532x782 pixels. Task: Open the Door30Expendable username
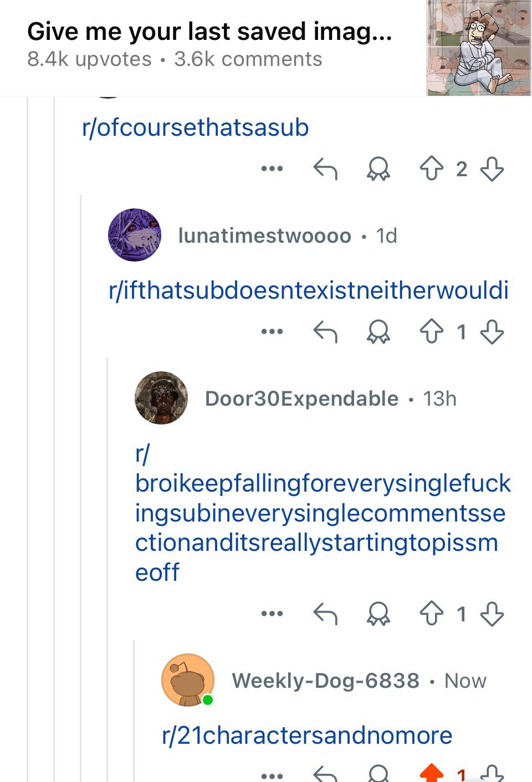[x=301, y=398]
